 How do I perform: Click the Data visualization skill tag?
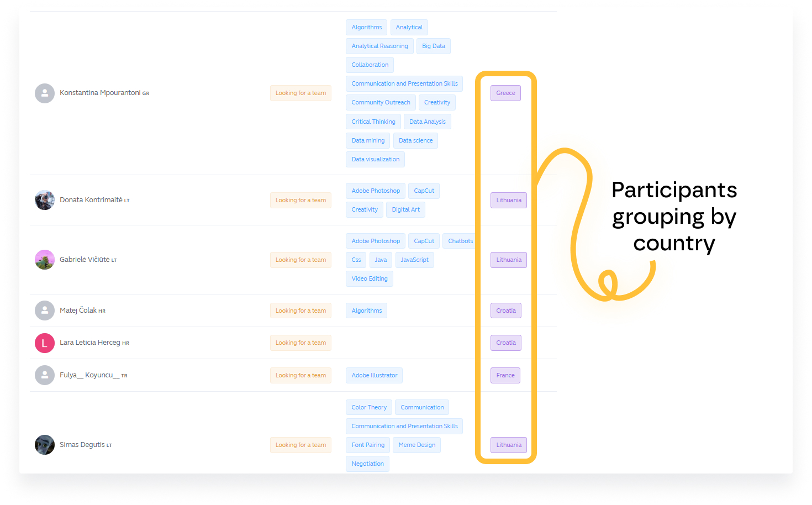pyautogui.click(x=375, y=160)
